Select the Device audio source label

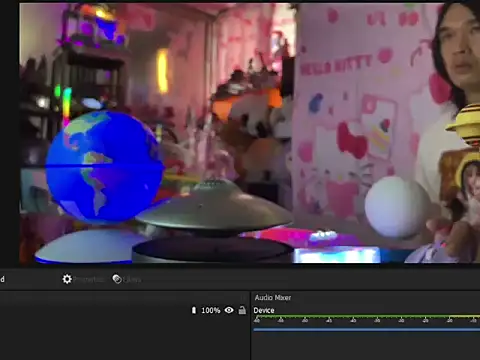[264, 310]
